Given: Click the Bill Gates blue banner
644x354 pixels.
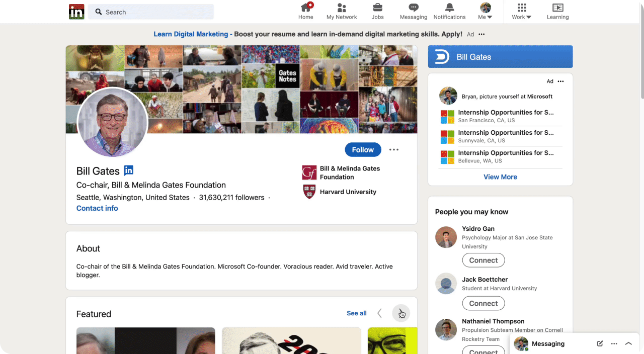Looking at the screenshot, I should coord(500,56).
